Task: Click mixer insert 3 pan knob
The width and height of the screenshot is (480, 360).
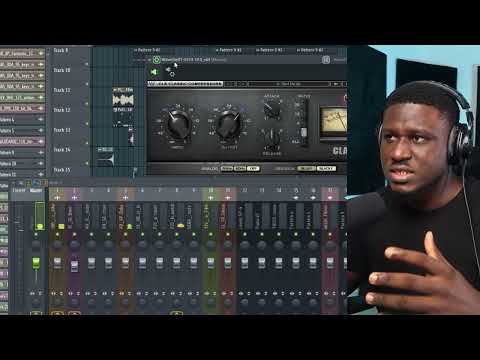Action: tap(91, 246)
